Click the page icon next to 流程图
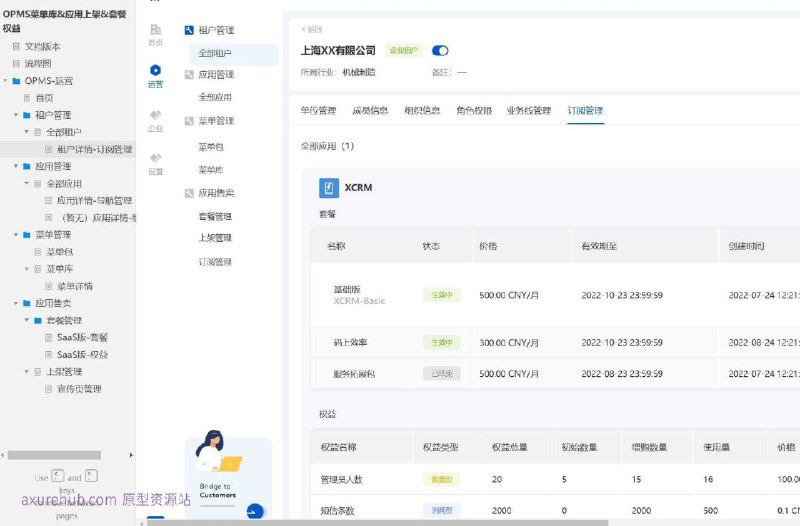 [16, 63]
